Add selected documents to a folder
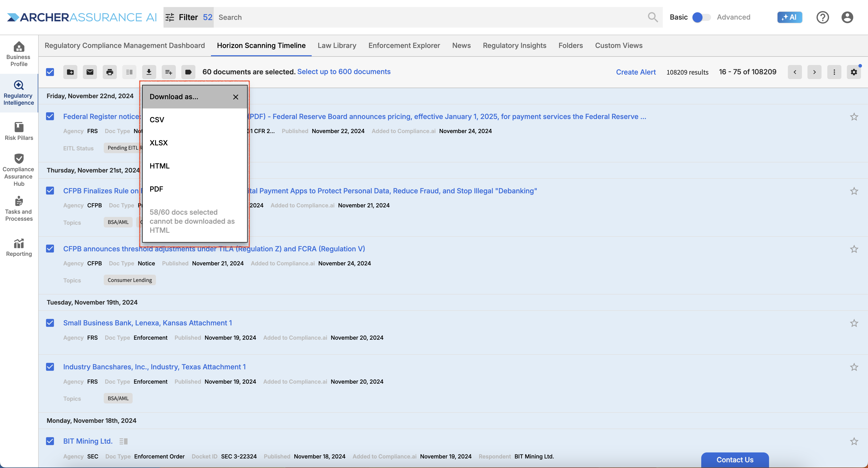 click(x=70, y=72)
